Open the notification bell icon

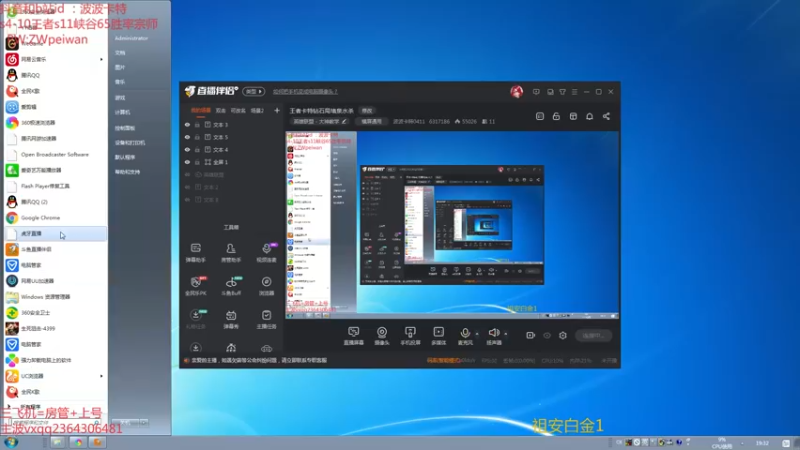(589, 116)
